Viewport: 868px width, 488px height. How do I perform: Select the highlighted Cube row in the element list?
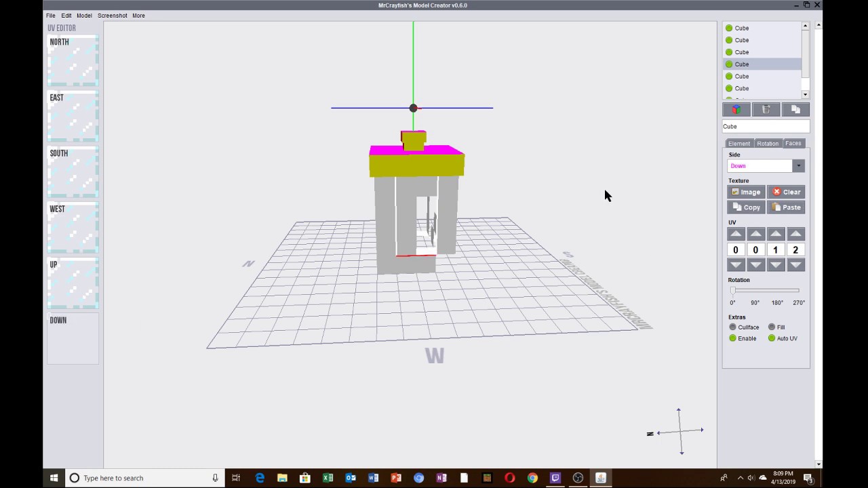(762, 64)
